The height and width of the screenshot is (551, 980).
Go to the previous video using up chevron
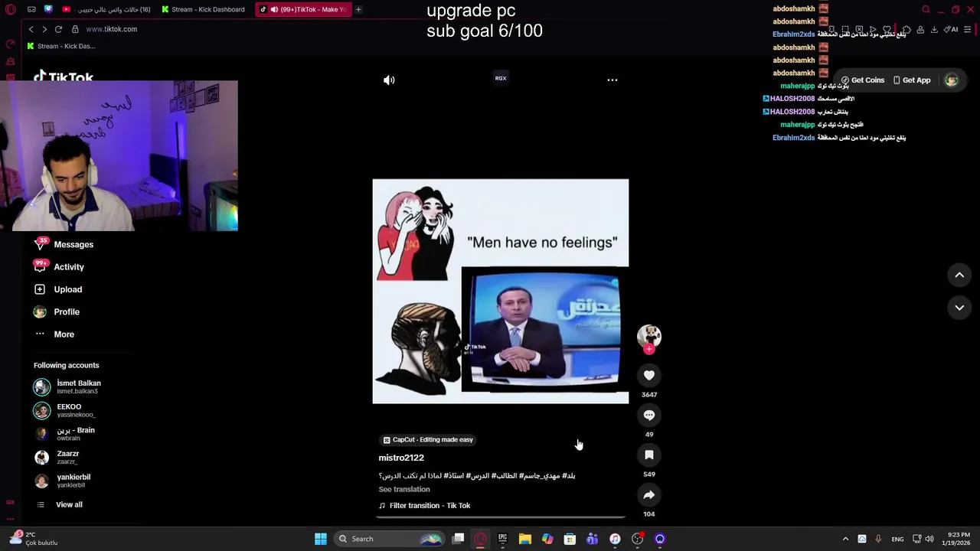[x=959, y=275]
